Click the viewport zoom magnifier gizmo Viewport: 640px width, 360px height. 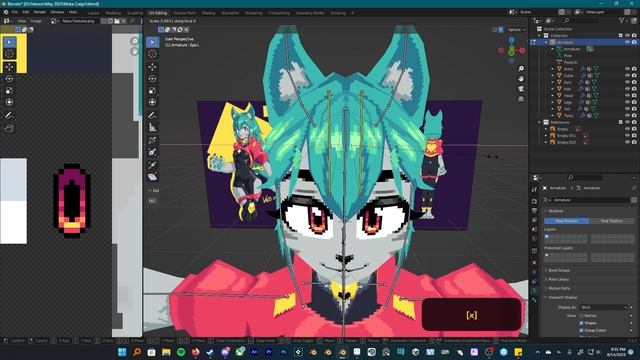521,69
